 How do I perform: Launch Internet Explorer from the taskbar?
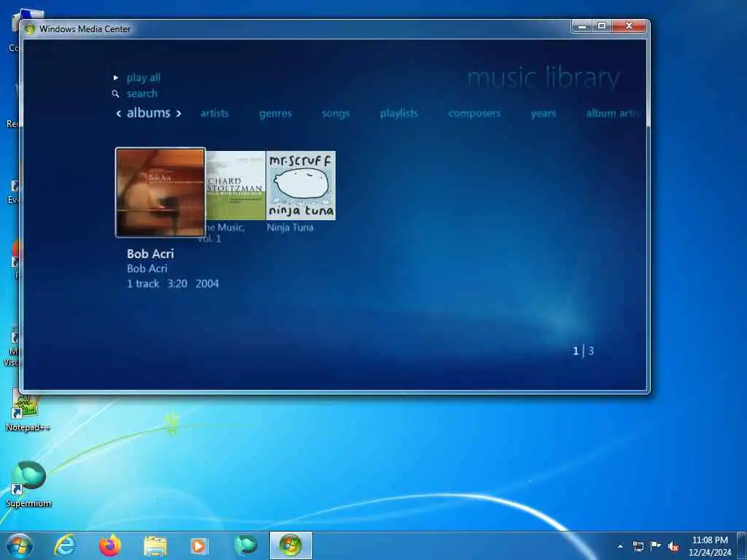click(x=65, y=545)
